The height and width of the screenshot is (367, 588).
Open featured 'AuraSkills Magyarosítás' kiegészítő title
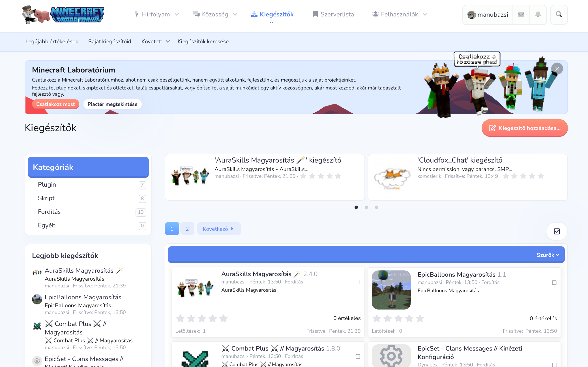click(x=278, y=160)
